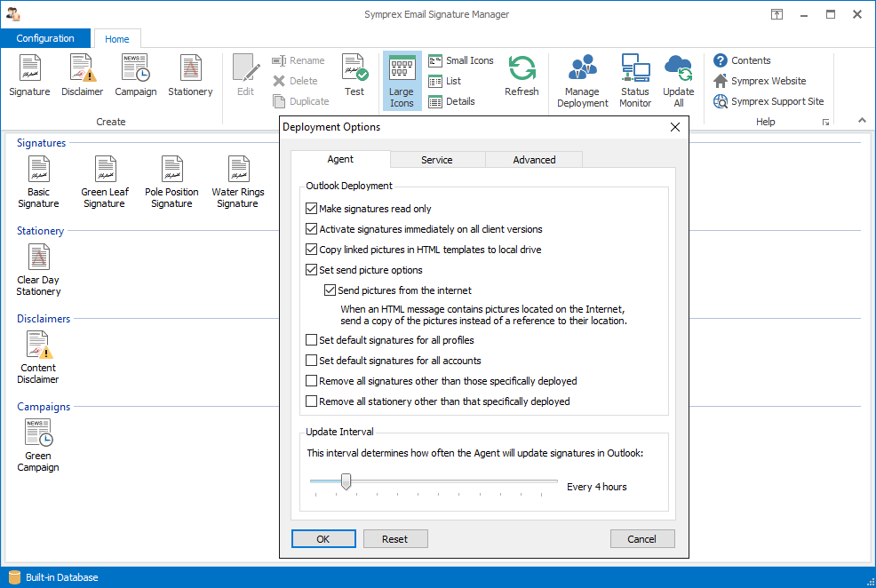Click the Disclaimers group header
This screenshot has width=876, height=588.
tap(44, 319)
